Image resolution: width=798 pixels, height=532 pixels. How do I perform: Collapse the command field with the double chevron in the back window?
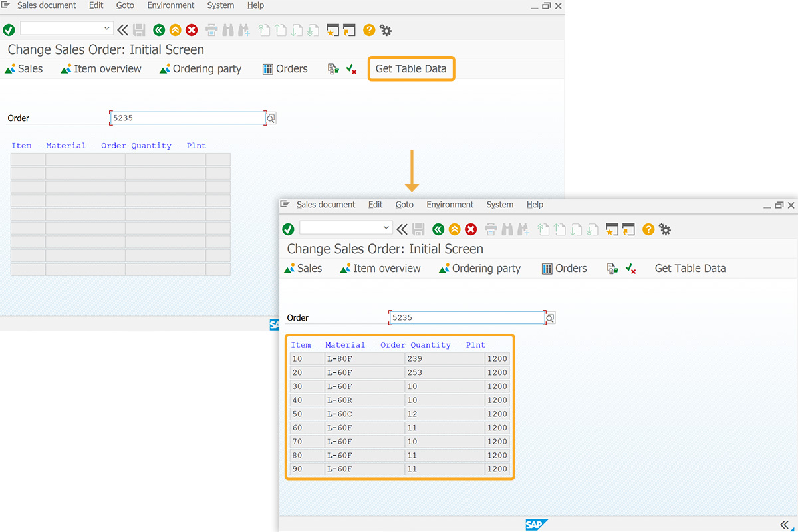pyautogui.click(x=123, y=29)
